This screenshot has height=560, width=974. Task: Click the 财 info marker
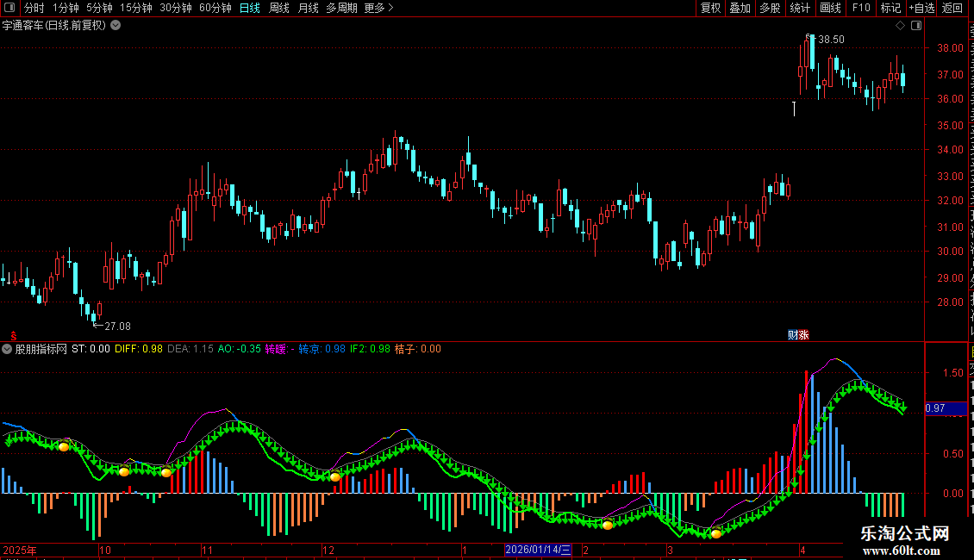click(x=793, y=334)
